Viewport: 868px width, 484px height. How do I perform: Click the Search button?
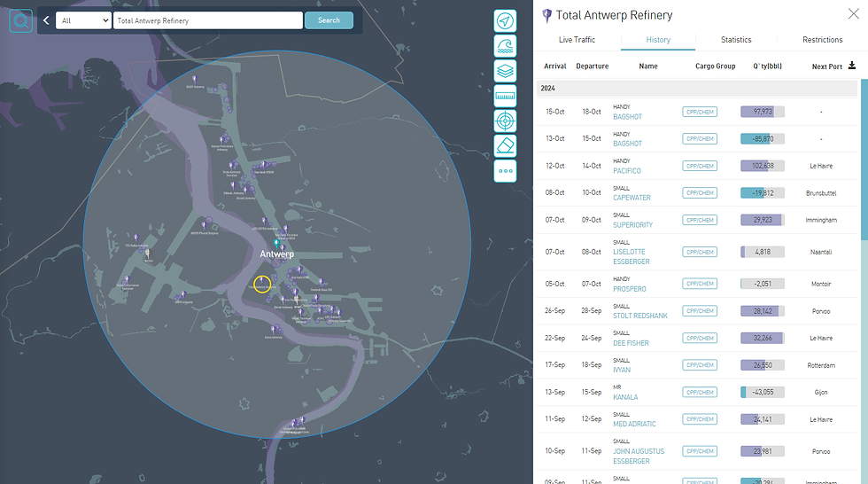329,20
